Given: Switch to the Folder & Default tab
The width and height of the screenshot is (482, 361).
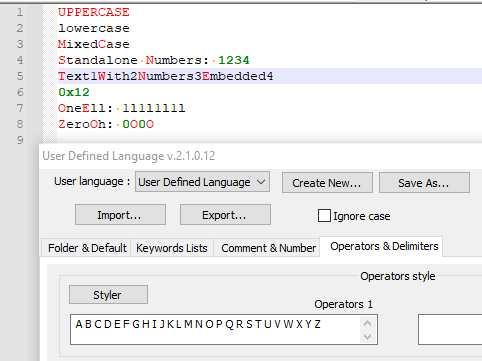Looking at the screenshot, I should [x=87, y=248].
